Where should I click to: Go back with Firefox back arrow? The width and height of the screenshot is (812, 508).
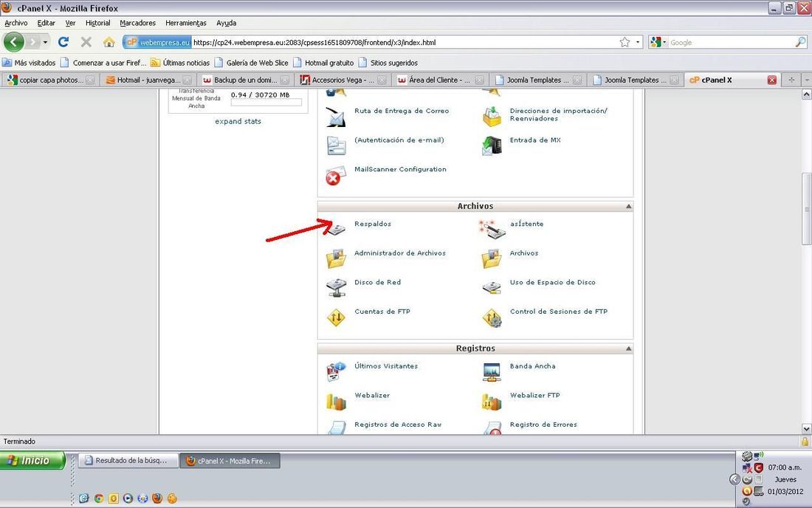[x=14, y=42]
